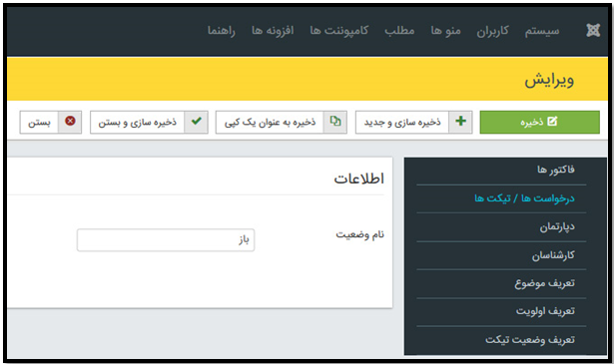The height and width of the screenshot is (364, 614).
Task: Open the کاربران menu
Action: point(492,31)
